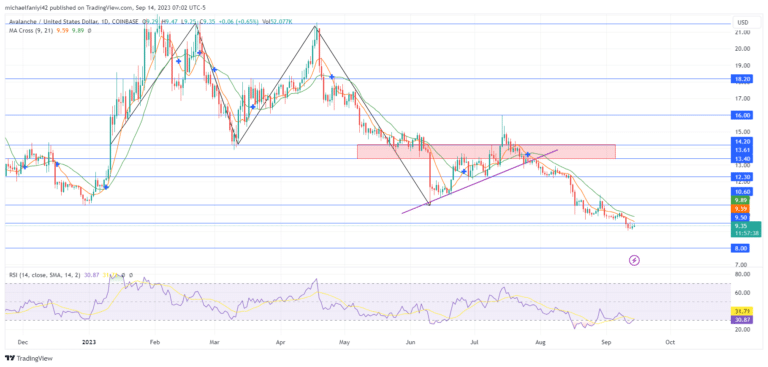
Task: Click the 8.00 price level label
Action: pos(740,248)
